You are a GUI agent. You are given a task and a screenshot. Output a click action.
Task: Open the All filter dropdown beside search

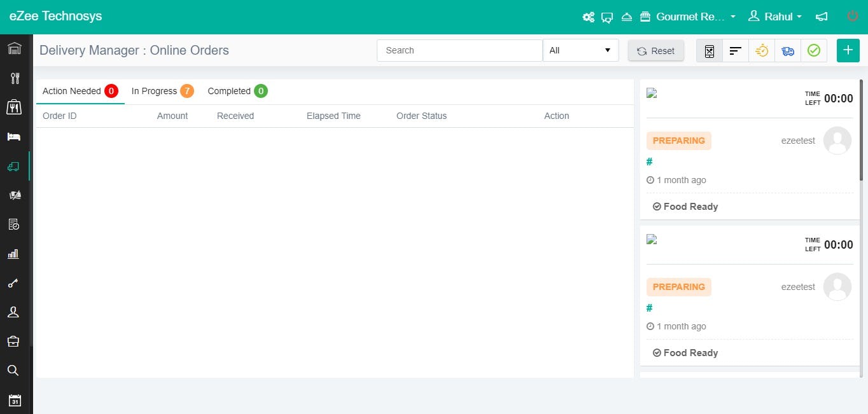click(x=580, y=50)
